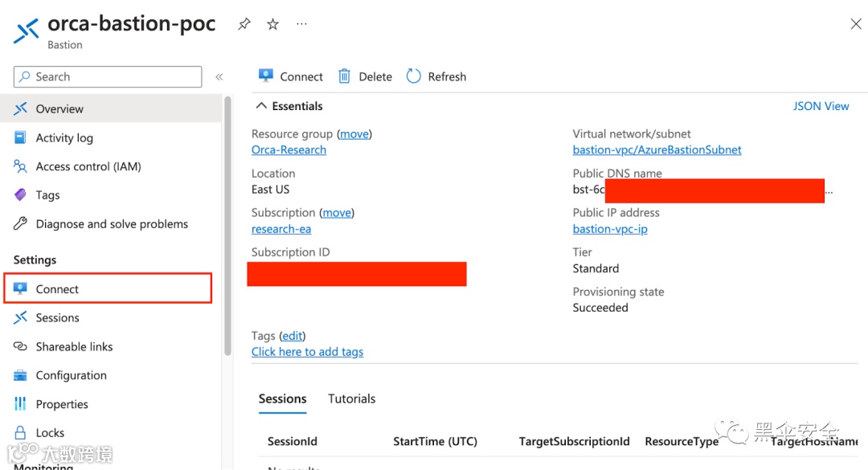Click the move link beside Subscription

click(337, 213)
